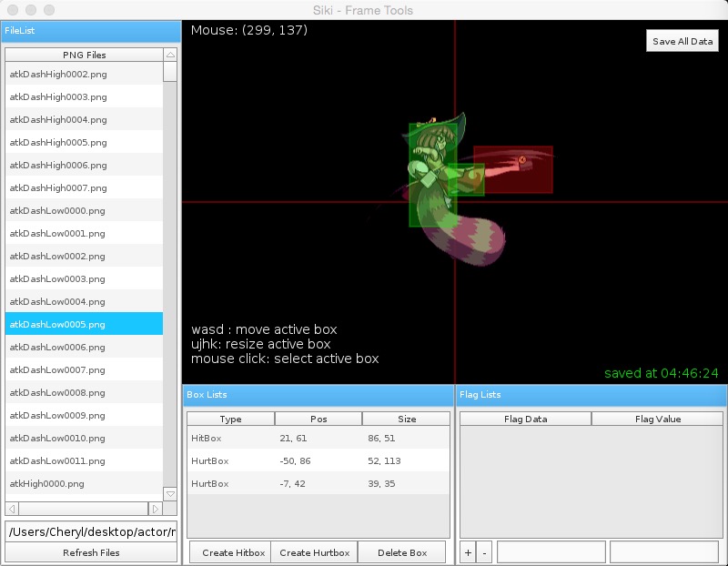Refresh the file list with Refresh Files

tap(91, 552)
